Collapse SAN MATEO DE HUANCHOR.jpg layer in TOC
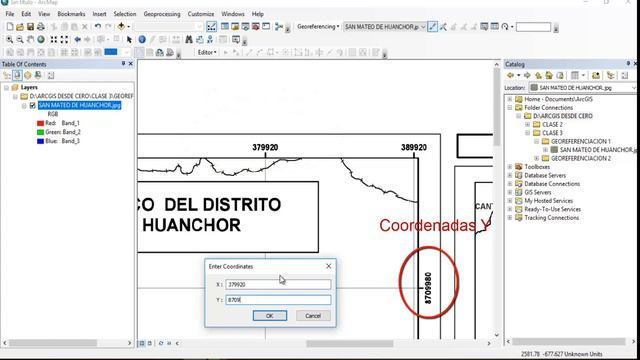This screenshot has width=640, height=360. click(24, 106)
